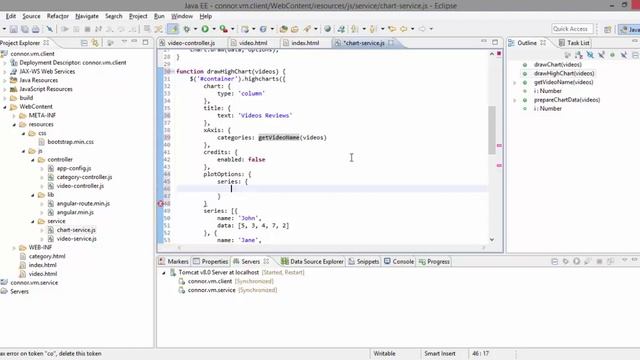640x360 pixels.
Task: Open the Snippets tab
Action: [x=364, y=262]
